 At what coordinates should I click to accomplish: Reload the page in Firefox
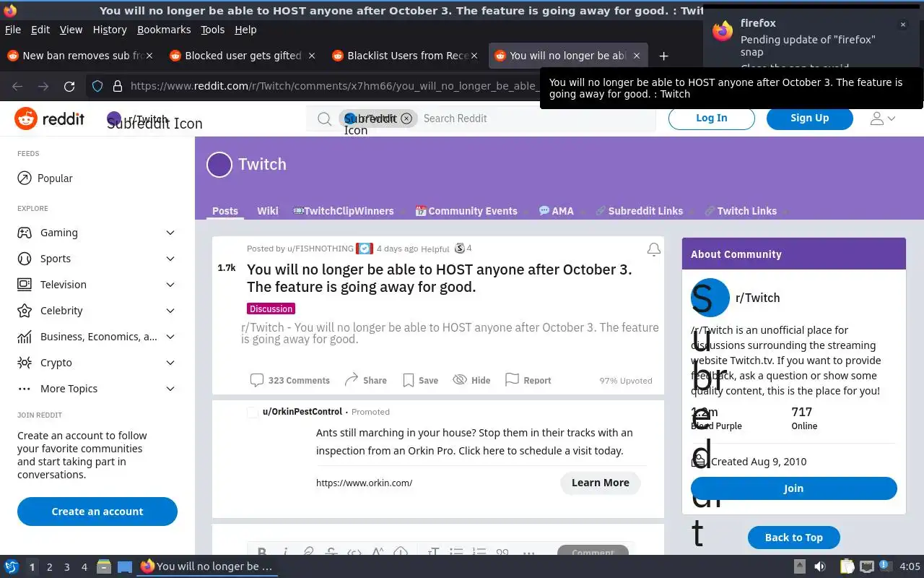click(69, 86)
